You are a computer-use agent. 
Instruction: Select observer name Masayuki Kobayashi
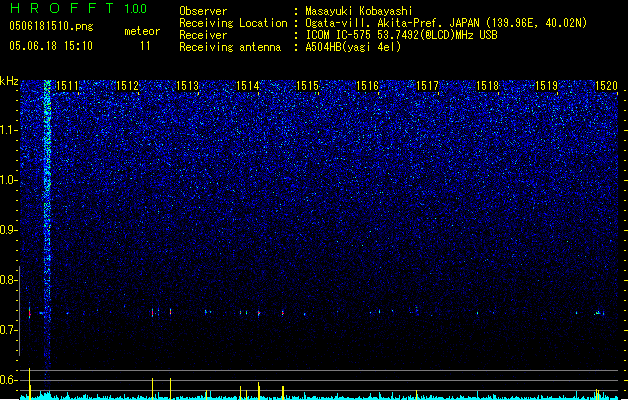tap(359, 11)
